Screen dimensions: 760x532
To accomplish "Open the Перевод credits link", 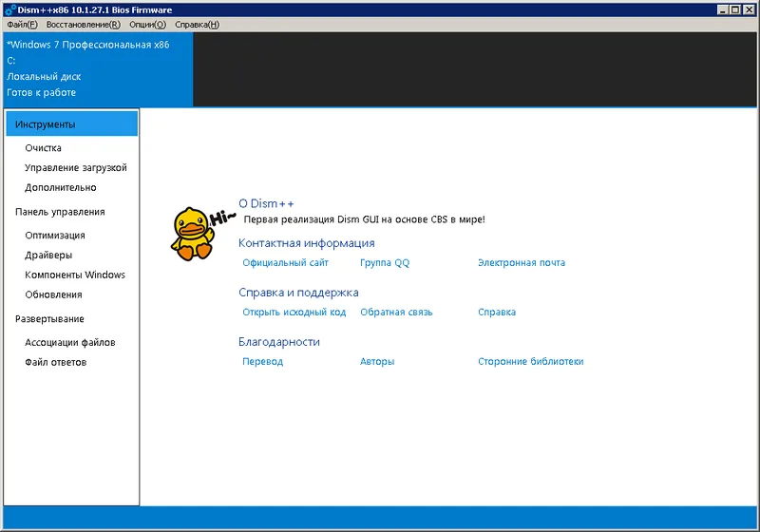I will (x=263, y=361).
